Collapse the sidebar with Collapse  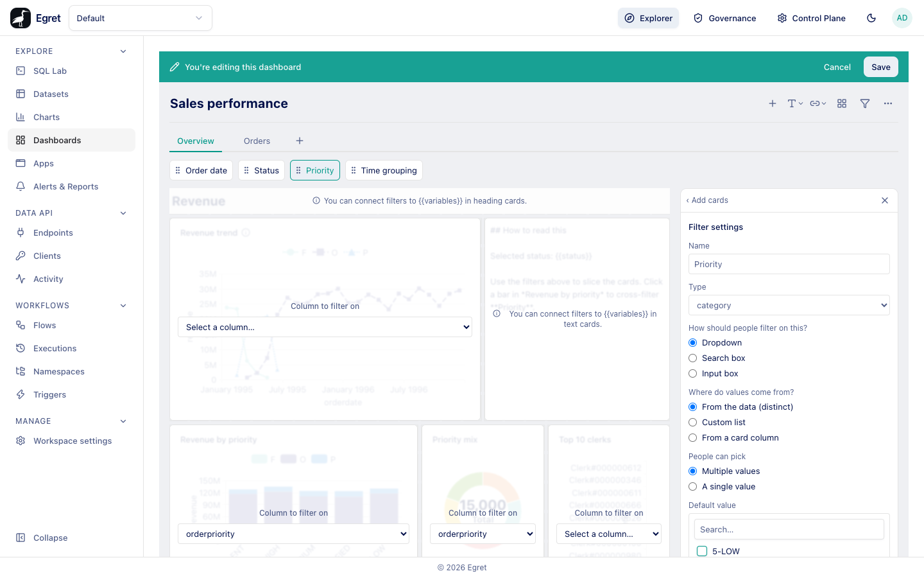click(x=71, y=538)
